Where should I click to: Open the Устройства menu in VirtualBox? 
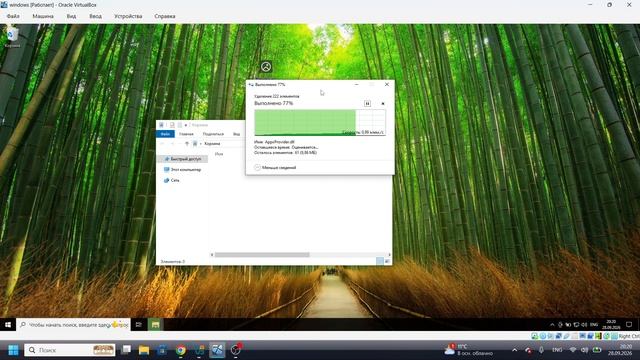pyautogui.click(x=128, y=16)
